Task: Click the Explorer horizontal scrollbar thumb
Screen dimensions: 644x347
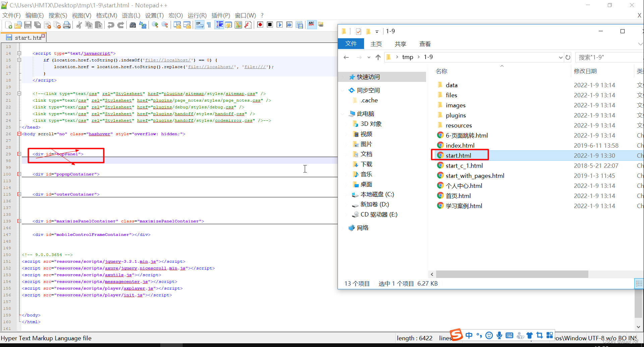Action: click(512, 274)
